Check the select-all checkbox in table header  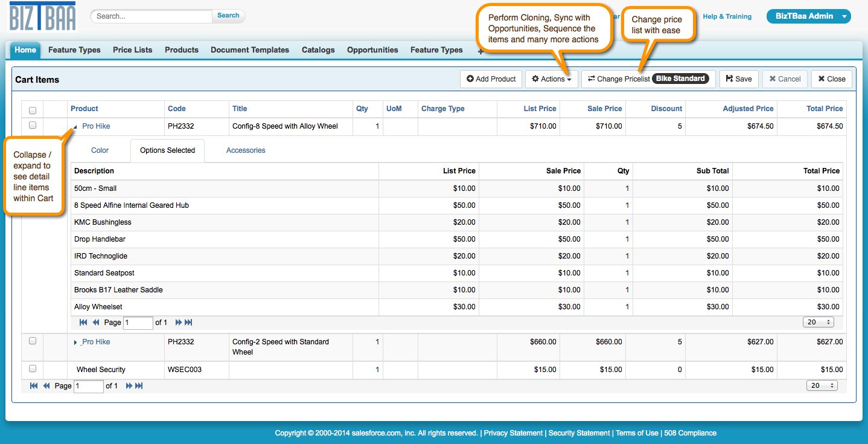[x=33, y=110]
